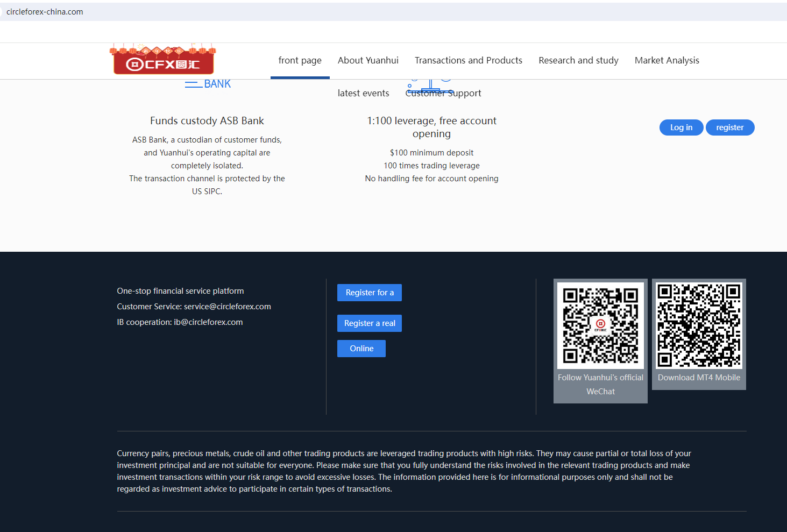Click the MT4 Mobile download QR code
787x532 pixels.
click(699, 325)
